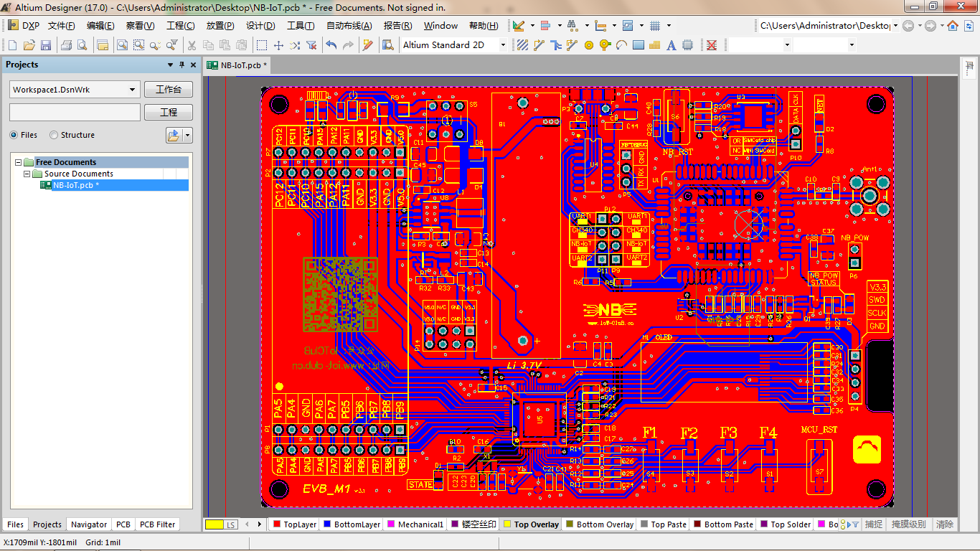Click the 工作台 button
This screenshot has width=980, height=551.
tap(169, 90)
